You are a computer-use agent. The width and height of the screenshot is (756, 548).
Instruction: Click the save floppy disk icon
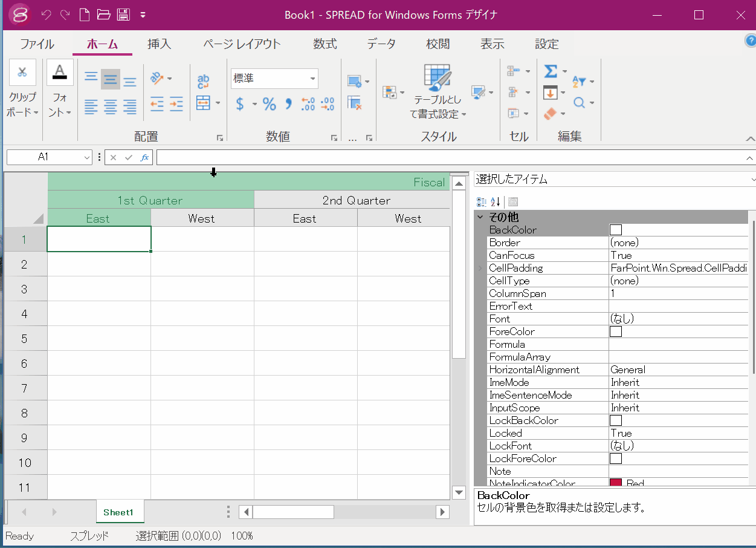click(123, 15)
